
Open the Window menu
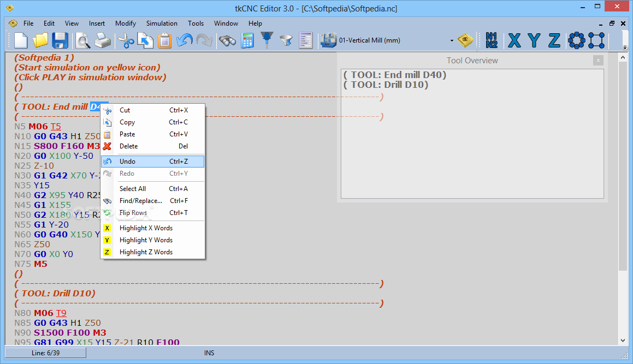226,23
